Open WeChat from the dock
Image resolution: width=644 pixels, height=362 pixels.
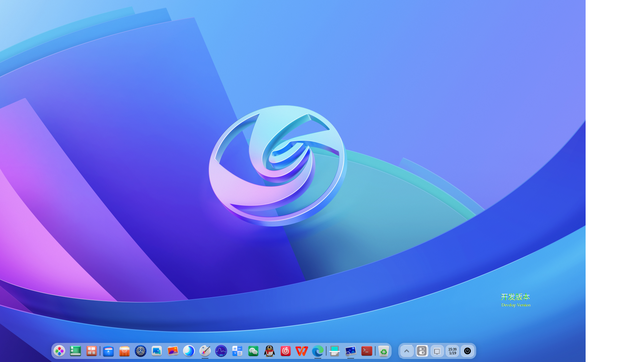[253, 351]
